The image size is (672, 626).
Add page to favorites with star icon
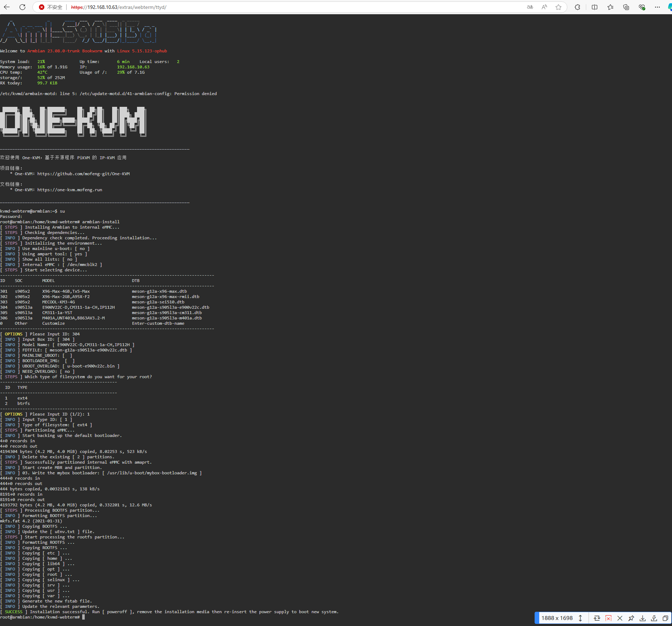[558, 7]
